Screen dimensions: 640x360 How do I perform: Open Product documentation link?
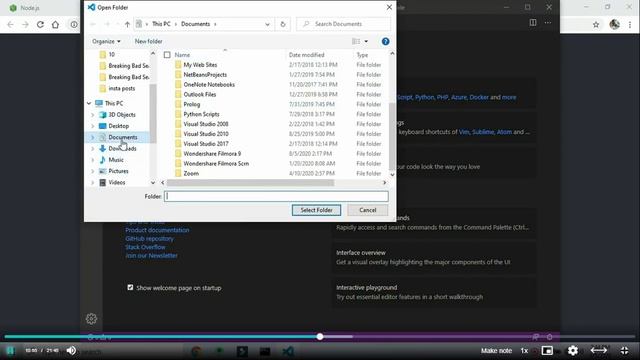(157, 230)
